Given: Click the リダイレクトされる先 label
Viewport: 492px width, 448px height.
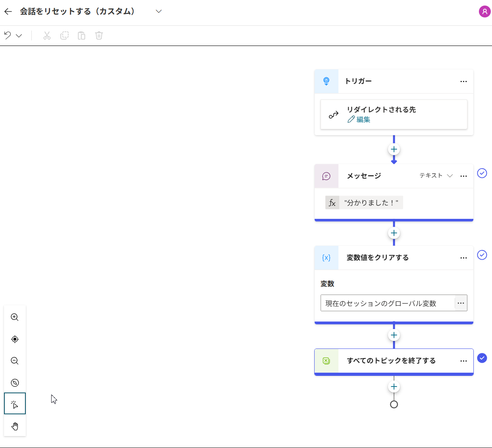Looking at the screenshot, I should (381, 109).
